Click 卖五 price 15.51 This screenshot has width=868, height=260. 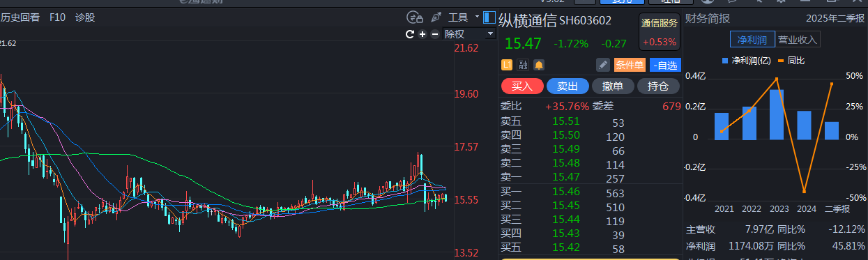[565, 121]
